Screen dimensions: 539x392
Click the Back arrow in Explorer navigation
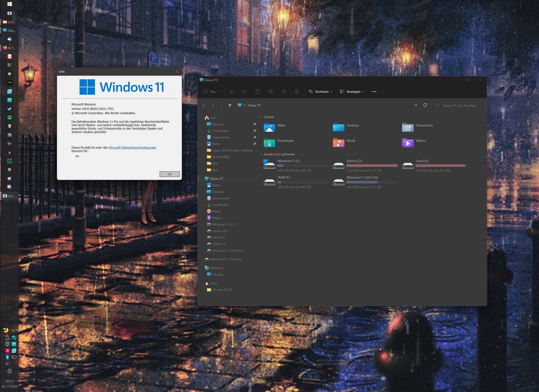click(x=204, y=105)
